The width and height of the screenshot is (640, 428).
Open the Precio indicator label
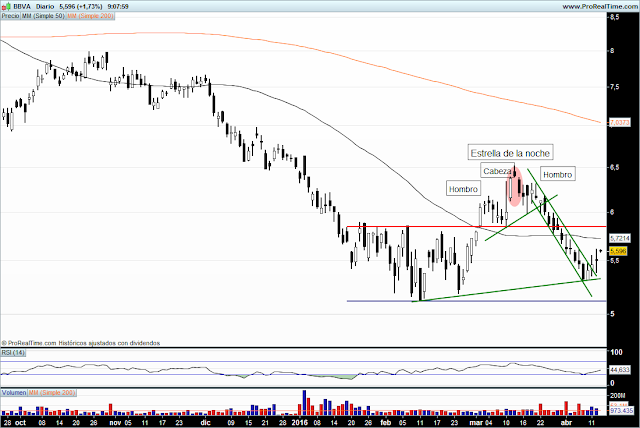10,16
